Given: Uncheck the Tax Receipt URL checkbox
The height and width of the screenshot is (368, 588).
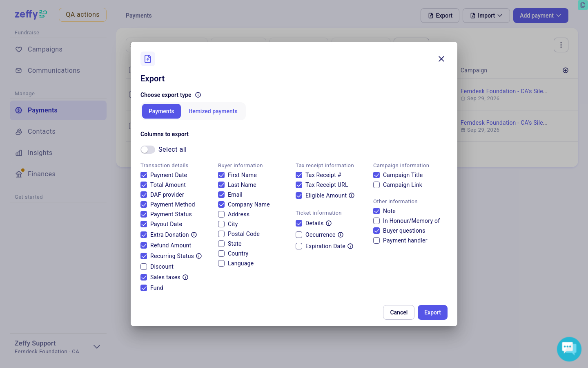Looking at the screenshot, I should tap(299, 185).
